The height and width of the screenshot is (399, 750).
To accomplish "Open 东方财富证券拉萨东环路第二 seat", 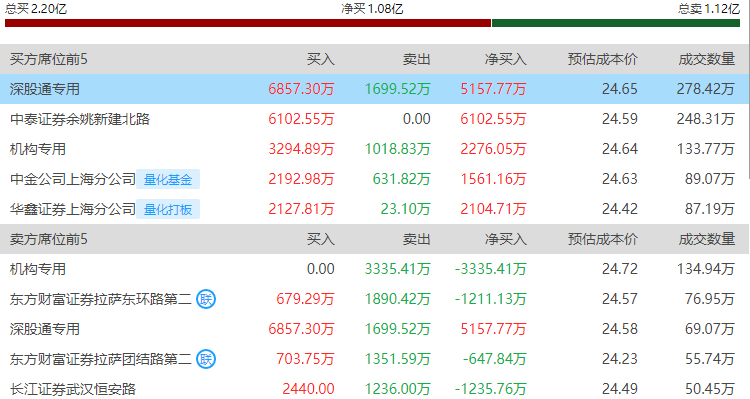I will 100,299.
